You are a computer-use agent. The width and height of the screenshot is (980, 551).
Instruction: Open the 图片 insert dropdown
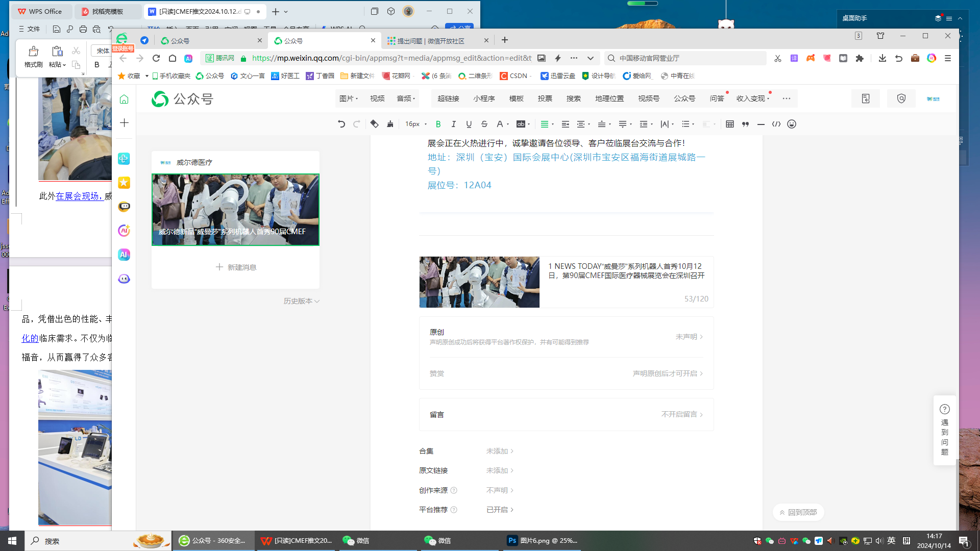click(x=349, y=98)
